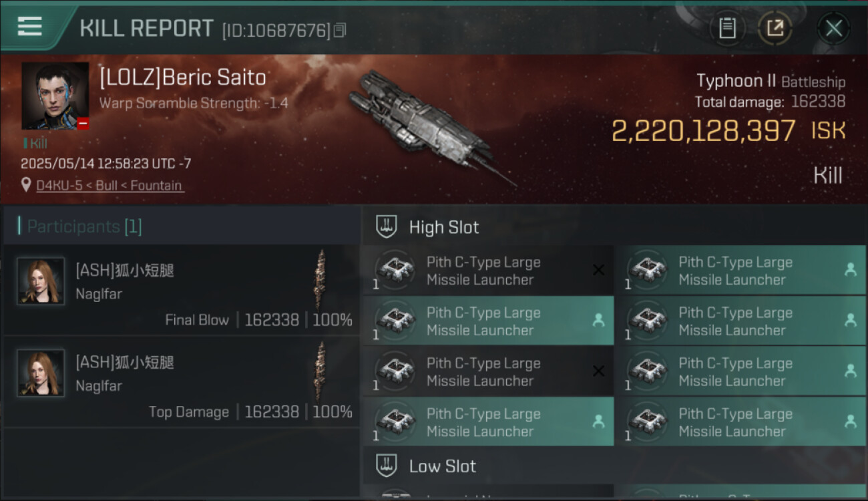Close the kill report window
Image resolution: width=868 pixels, height=501 pixels.
coord(833,28)
